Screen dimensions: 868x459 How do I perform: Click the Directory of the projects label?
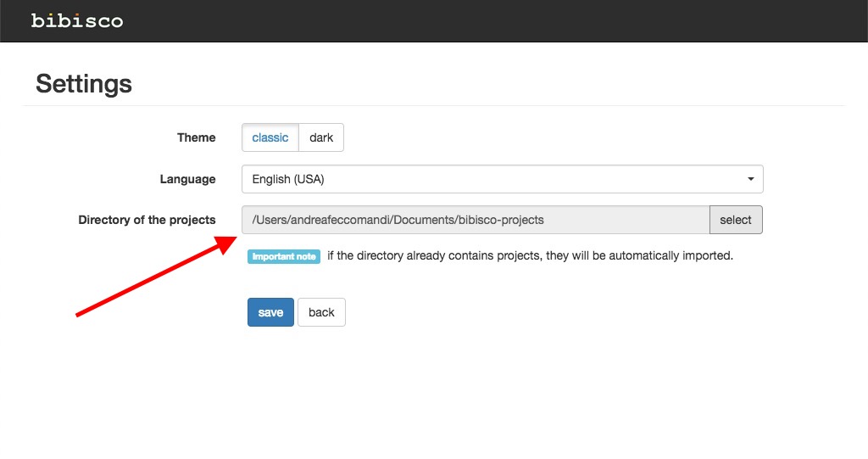click(x=147, y=220)
